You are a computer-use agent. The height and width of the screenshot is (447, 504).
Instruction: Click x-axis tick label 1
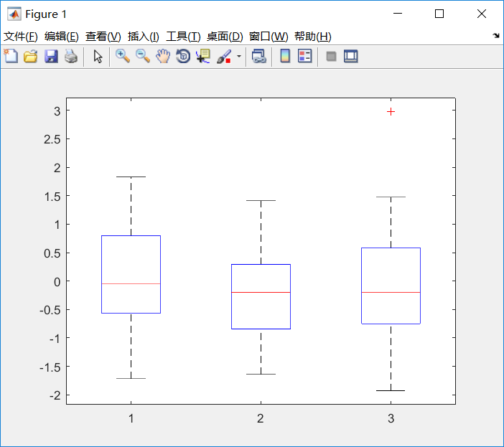(x=131, y=419)
